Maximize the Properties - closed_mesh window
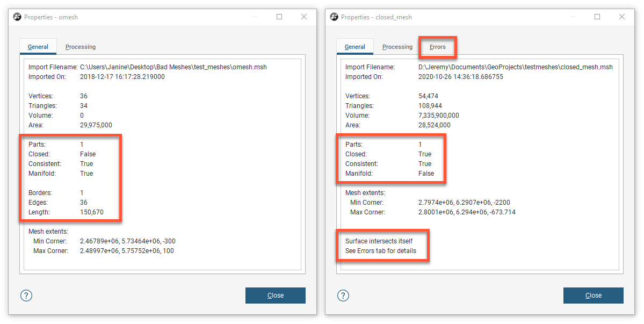644x324 pixels. [597, 17]
